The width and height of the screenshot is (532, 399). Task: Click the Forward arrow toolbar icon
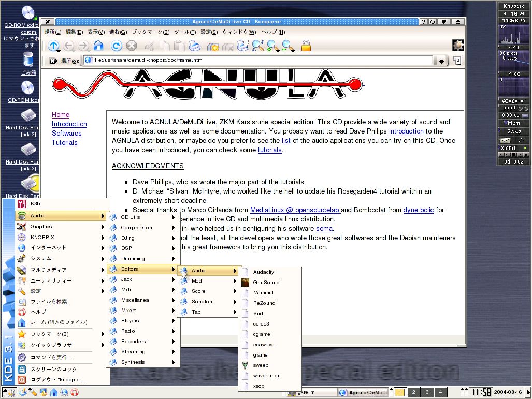pyautogui.click(x=84, y=46)
